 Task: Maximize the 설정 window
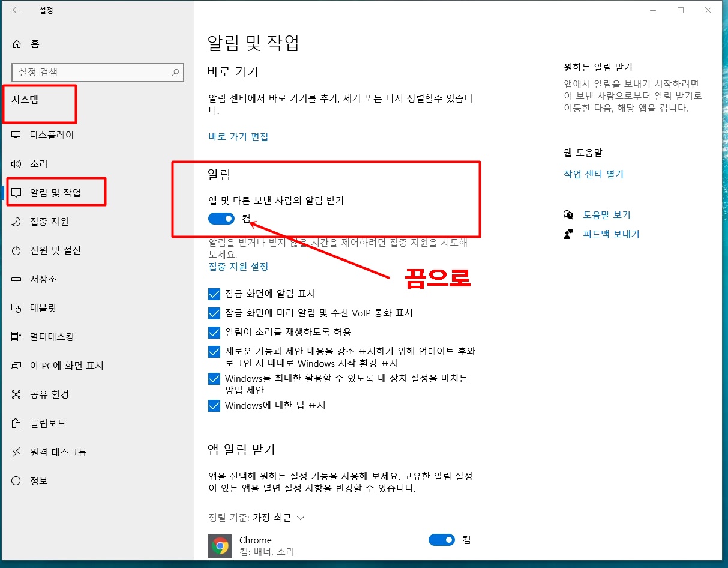[681, 10]
